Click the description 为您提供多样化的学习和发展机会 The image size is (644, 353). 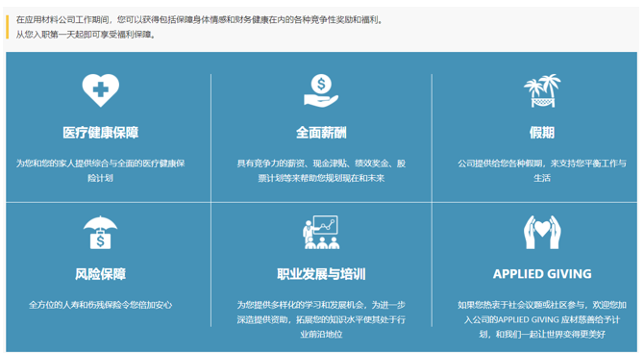(x=321, y=319)
